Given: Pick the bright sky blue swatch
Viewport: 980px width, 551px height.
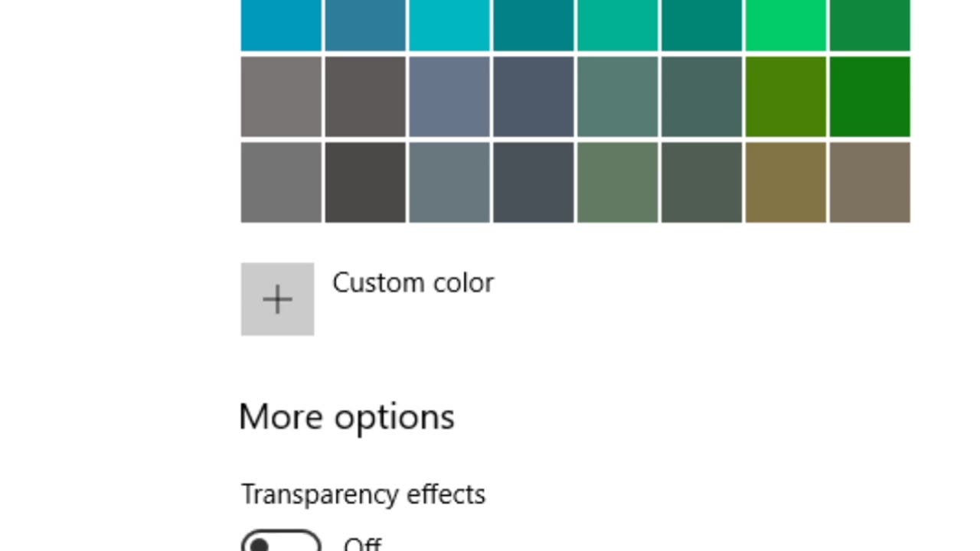Looking at the screenshot, I should point(281,24).
